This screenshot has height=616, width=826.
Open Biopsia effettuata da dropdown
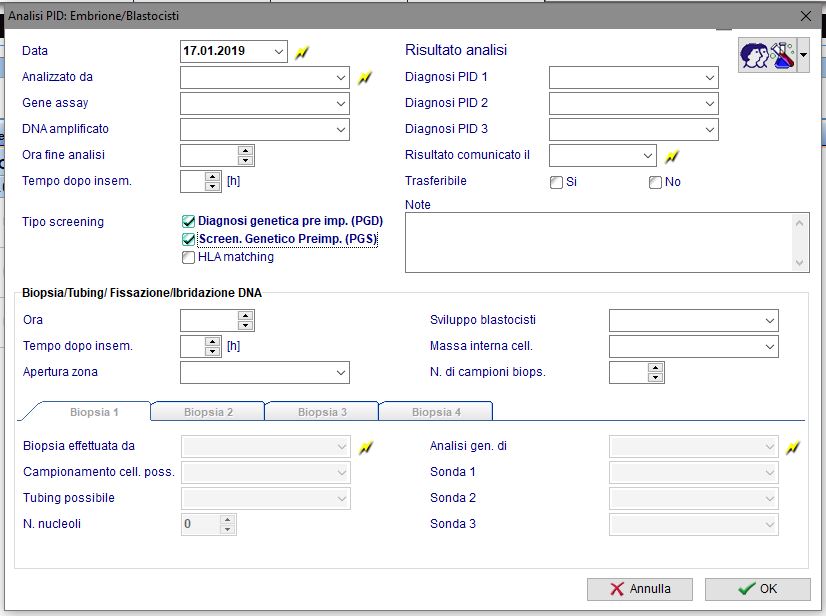(341, 447)
